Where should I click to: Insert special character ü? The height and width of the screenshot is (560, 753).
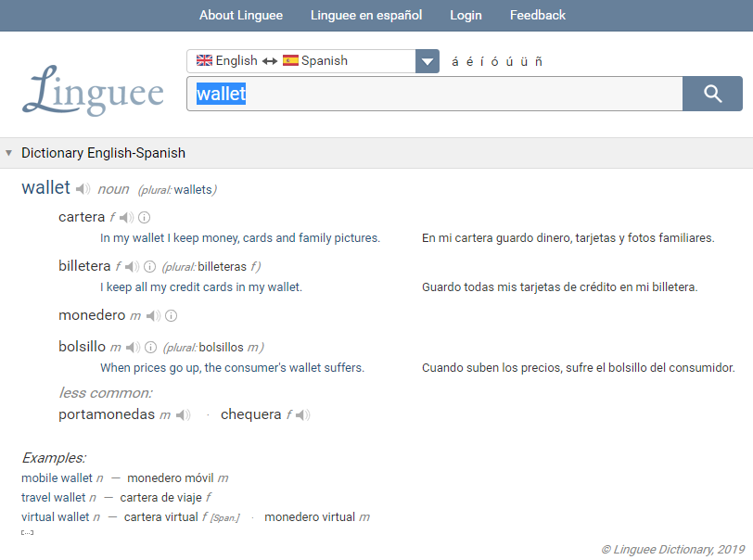coord(524,61)
